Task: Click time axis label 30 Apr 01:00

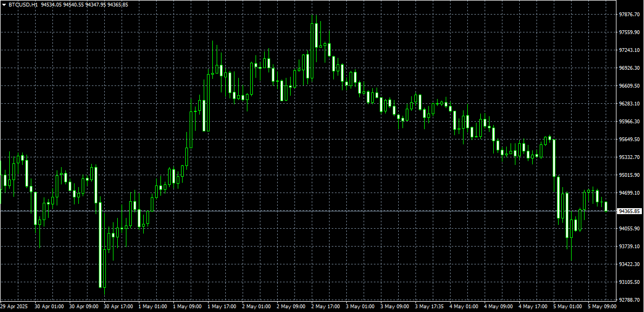Action: [x=49, y=307]
